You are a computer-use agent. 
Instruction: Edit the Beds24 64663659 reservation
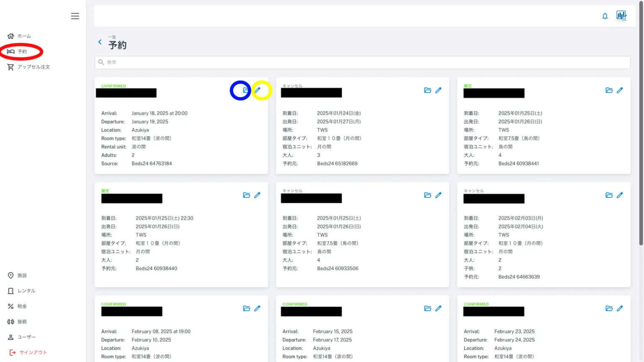coord(620,195)
